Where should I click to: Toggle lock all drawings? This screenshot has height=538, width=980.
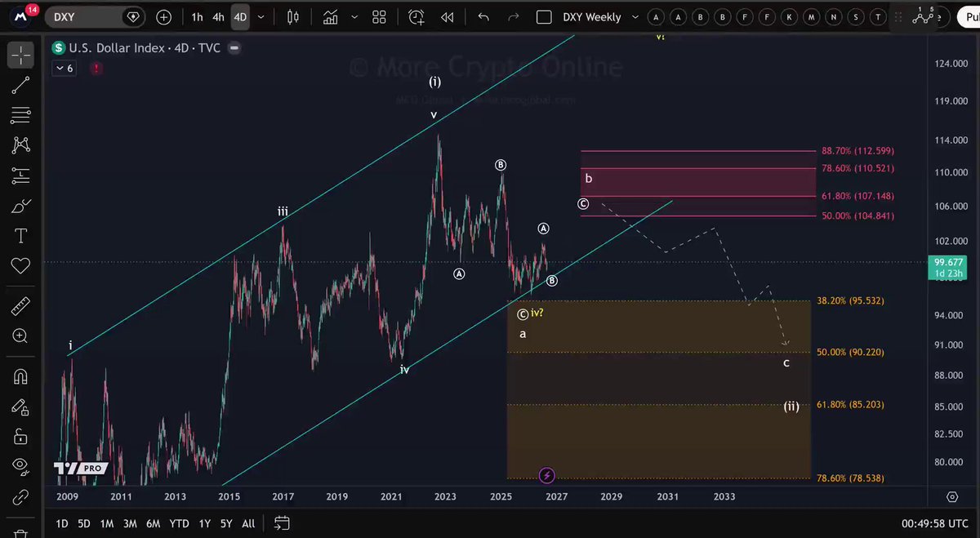pyautogui.click(x=20, y=437)
